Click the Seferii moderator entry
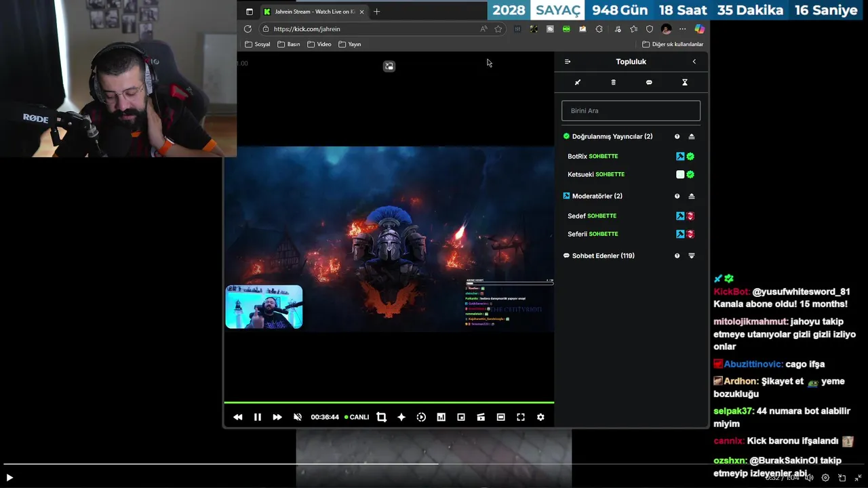The width and height of the screenshot is (868, 488). pyautogui.click(x=631, y=234)
